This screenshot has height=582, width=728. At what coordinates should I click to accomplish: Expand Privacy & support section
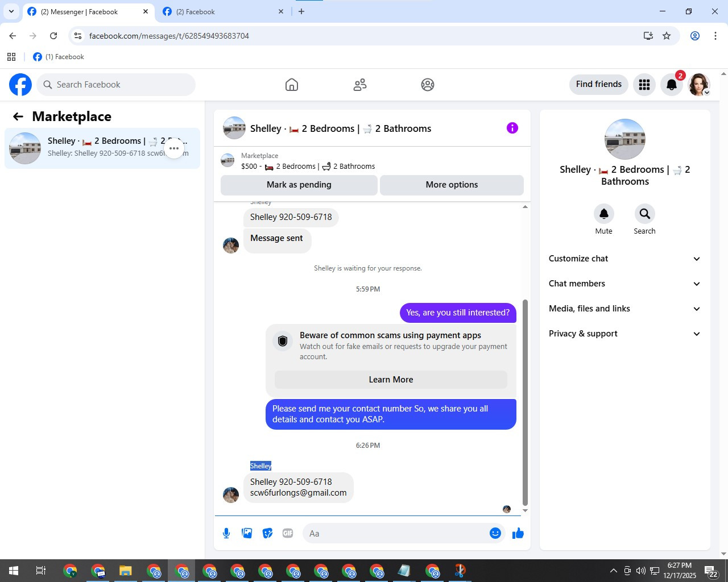click(x=624, y=334)
